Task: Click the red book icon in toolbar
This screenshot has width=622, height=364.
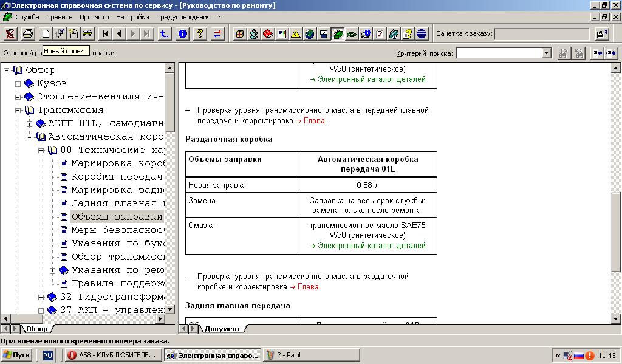Action: (x=268, y=34)
